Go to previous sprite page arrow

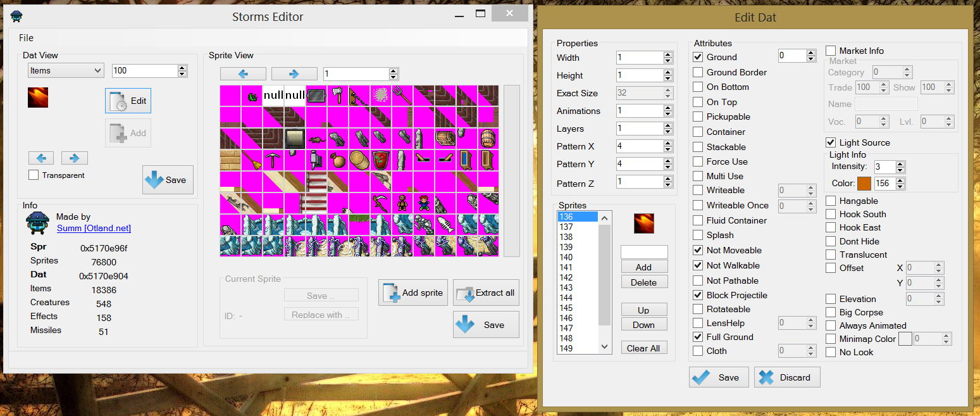click(244, 73)
